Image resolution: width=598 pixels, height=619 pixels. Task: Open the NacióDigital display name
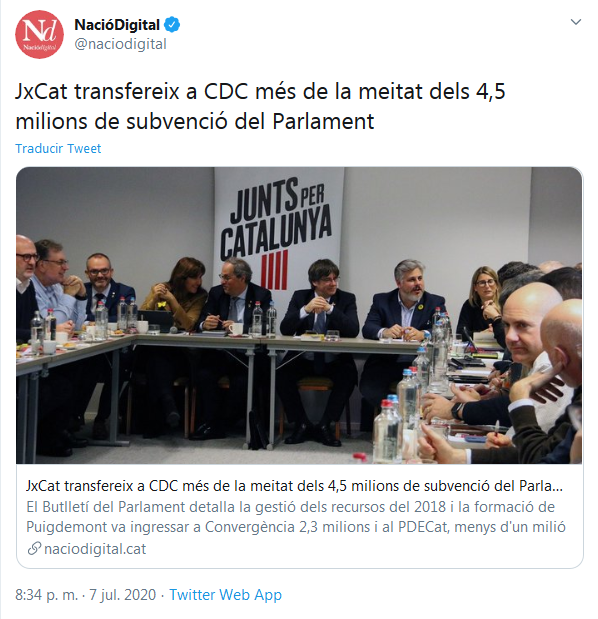pos(117,25)
